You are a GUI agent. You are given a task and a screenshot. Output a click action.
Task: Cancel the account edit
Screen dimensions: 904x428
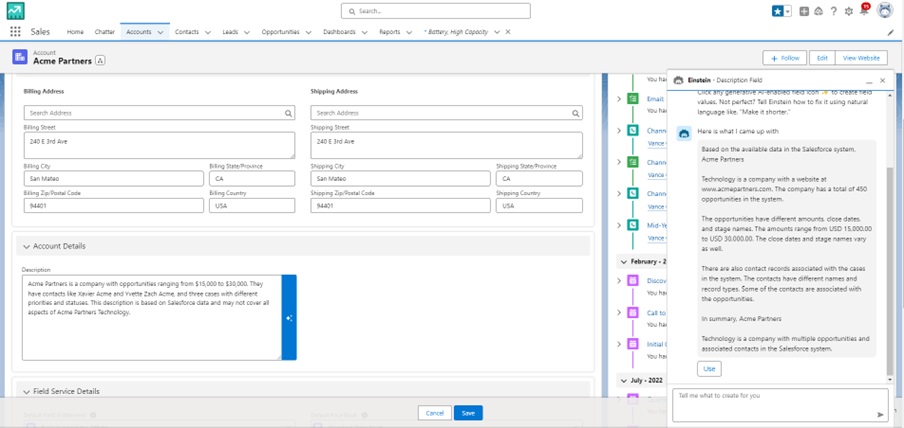pyautogui.click(x=435, y=413)
